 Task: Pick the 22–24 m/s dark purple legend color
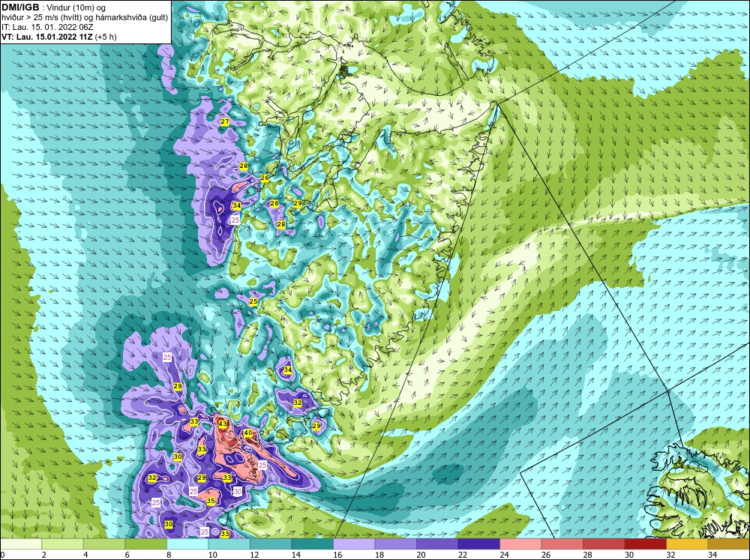pyautogui.click(x=478, y=544)
